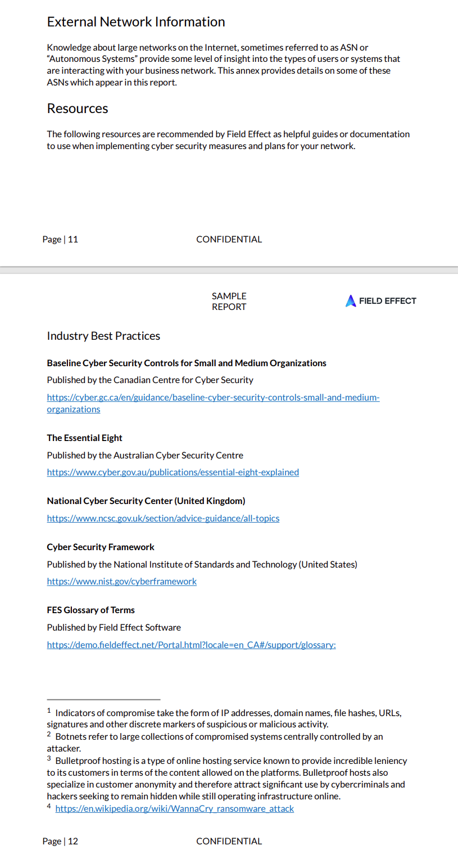Click the Baseline Cyber Security Controls title
Image resolution: width=458 pixels, height=868 pixels.
(187, 363)
